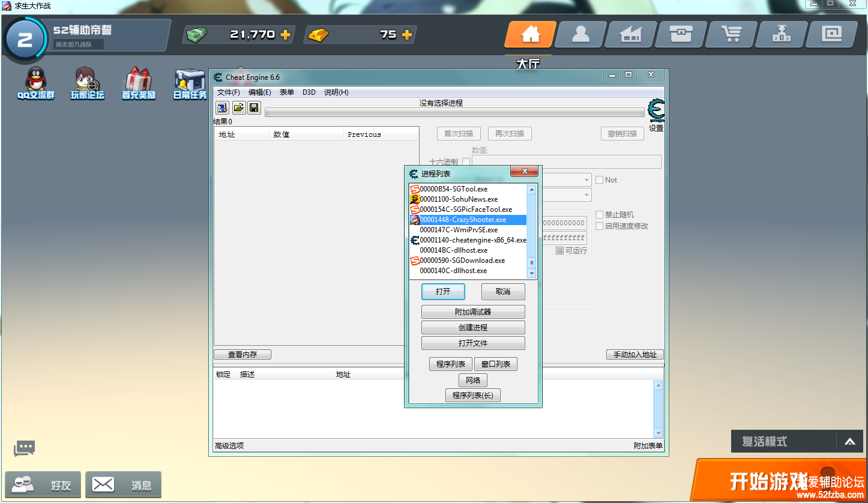The width and height of the screenshot is (868, 503).
Task: Select the SohuNews.exe process entry
Action: pyautogui.click(x=468, y=199)
